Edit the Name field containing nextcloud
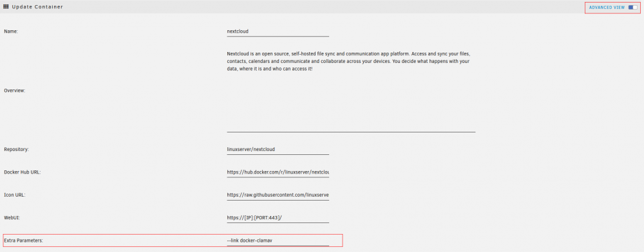 pyautogui.click(x=278, y=31)
